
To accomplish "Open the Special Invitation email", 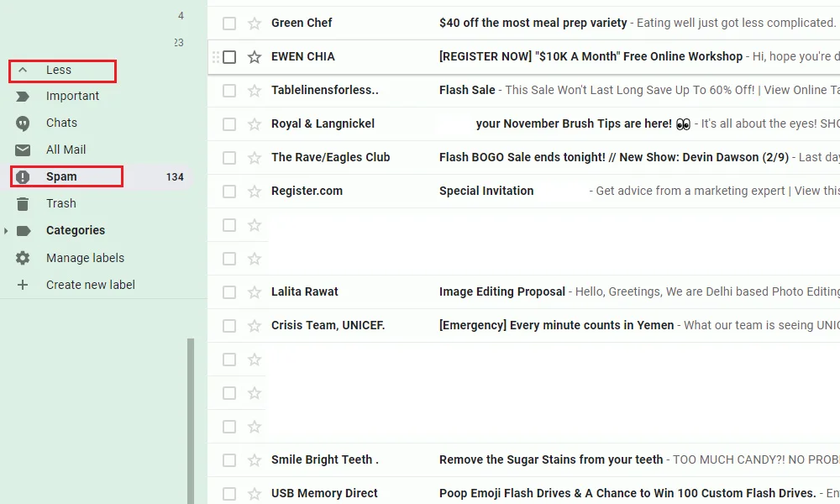I will [x=486, y=191].
